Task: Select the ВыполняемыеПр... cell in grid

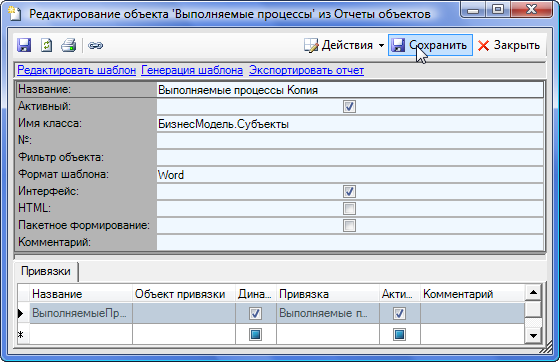Action: [81, 313]
